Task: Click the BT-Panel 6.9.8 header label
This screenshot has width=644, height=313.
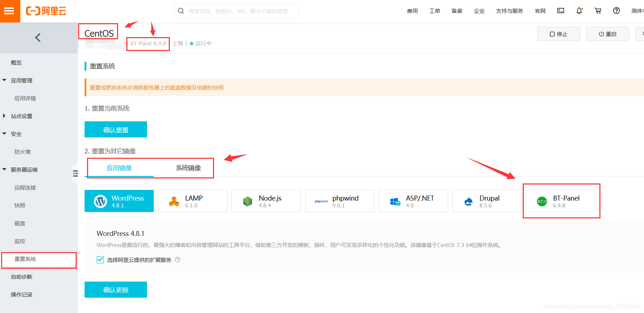Action: coord(148,44)
